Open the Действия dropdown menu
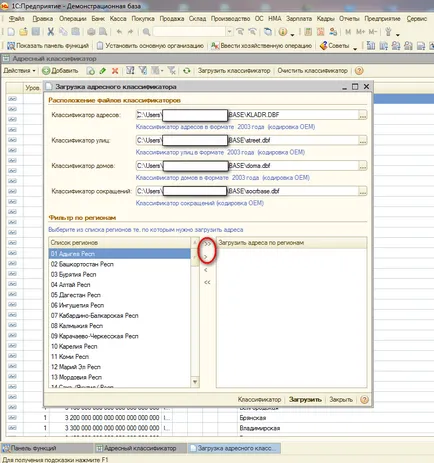Screen dimensions: 434x463 click(x=19, y=71)
